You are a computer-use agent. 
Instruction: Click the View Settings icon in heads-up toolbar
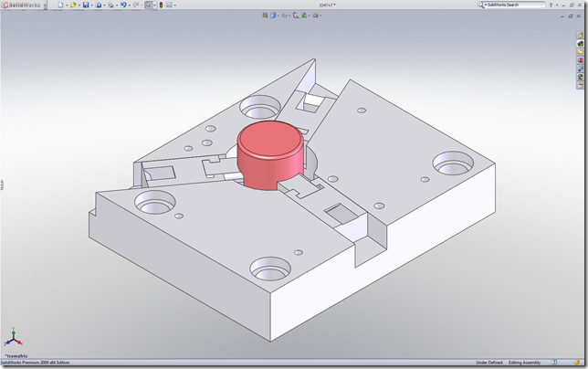point(315,16)
